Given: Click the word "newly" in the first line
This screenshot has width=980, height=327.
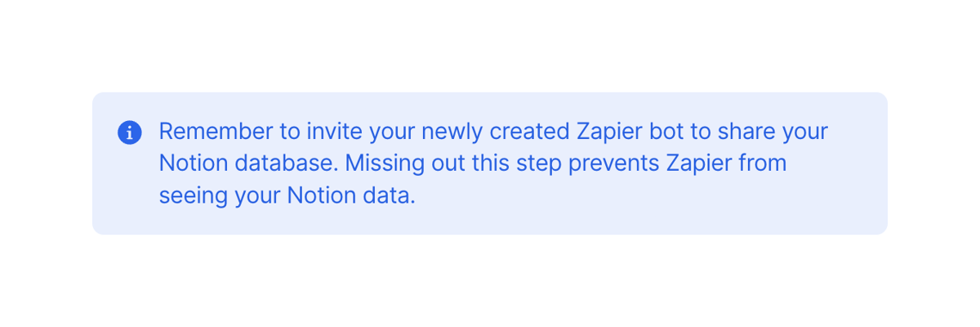Looking at the screenshot, I should click(453, 132).
